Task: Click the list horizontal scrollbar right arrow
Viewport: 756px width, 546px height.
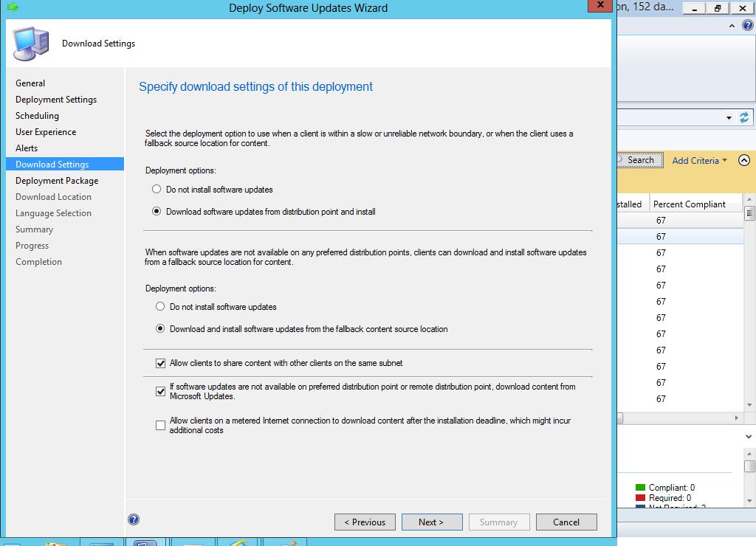Action: 736,418
